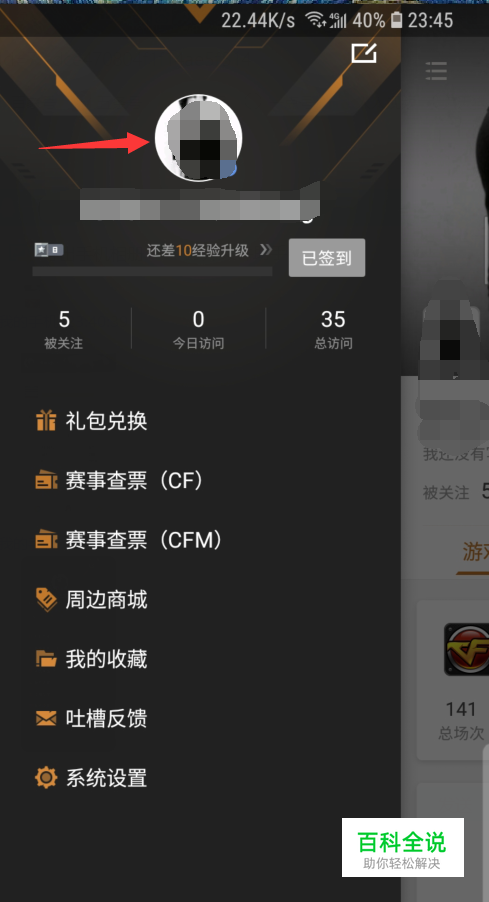This screenshot has width=489, height=902.
Task: Click the envelope icon for 吐槽反馈
Action: pos(46,718)
